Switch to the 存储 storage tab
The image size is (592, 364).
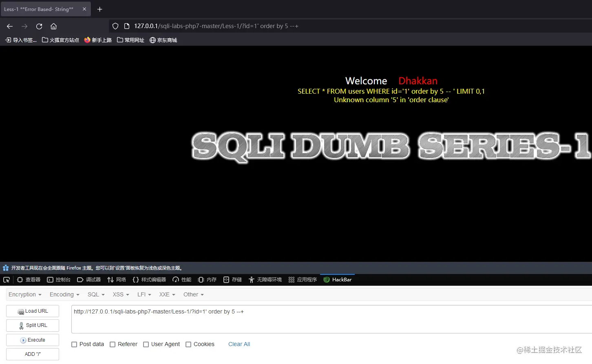point(232,280)
